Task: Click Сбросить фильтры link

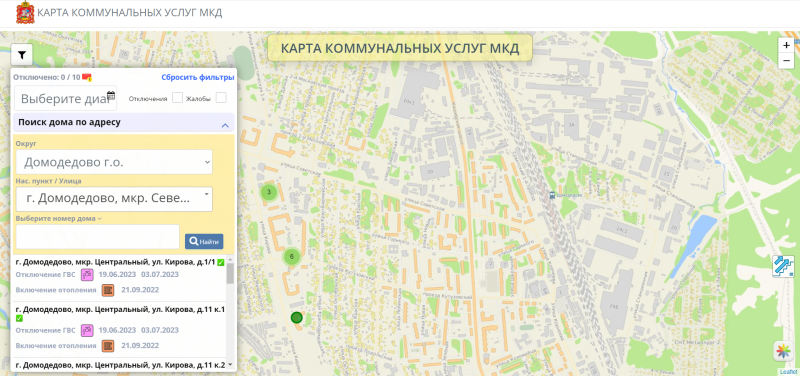Action: (x=198, y=78)
